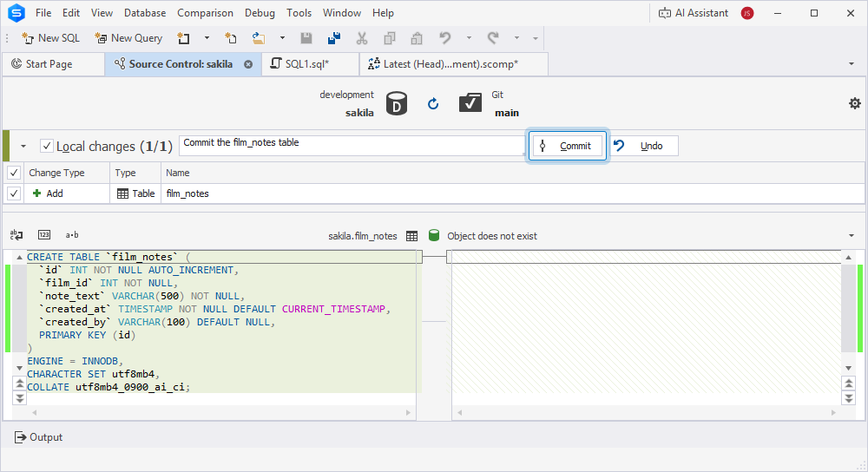Open the tab list dropdown arrow

point(851,64)
